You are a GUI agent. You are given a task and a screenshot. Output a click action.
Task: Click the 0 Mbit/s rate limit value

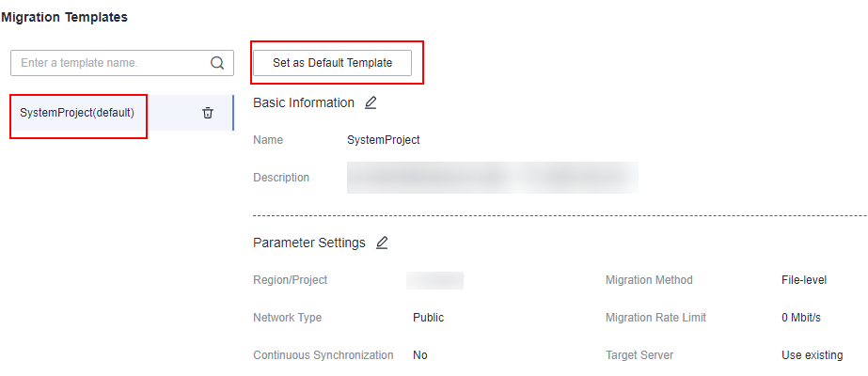tap(800, 318)
